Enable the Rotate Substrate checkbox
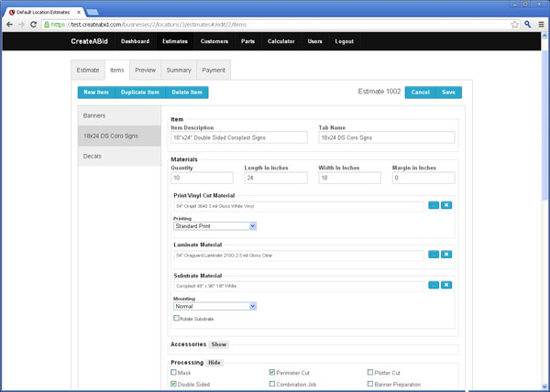550x392 pixels. point(176,318)
